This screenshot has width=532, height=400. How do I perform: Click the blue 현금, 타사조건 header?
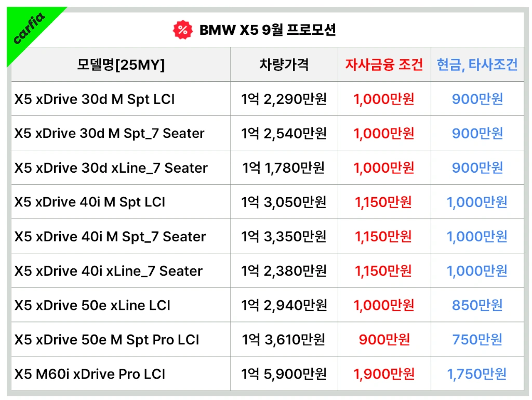pos(477,64)
